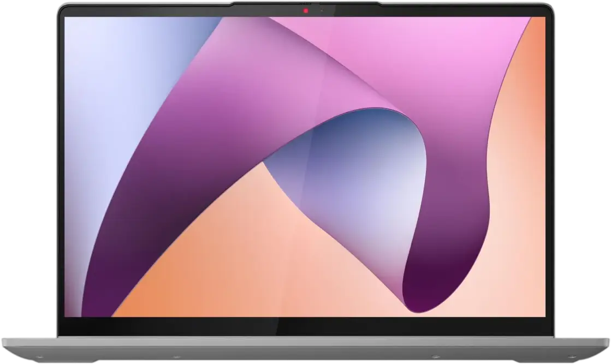Click the pointed tip where ribbon fold meets peach

click(x=264, y=162)
